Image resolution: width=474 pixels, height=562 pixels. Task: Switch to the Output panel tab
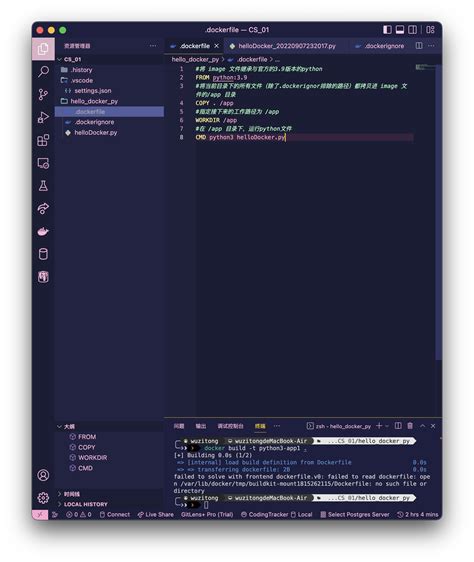pyautogui.click(x=201, y=426)
